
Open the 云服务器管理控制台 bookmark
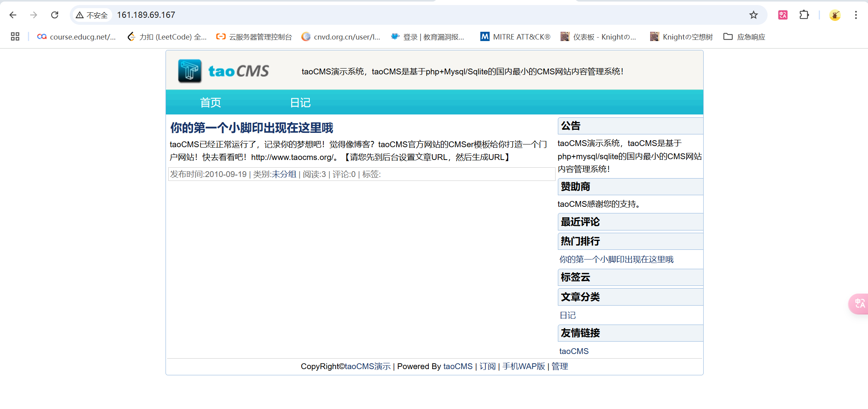tap(254, 37)
